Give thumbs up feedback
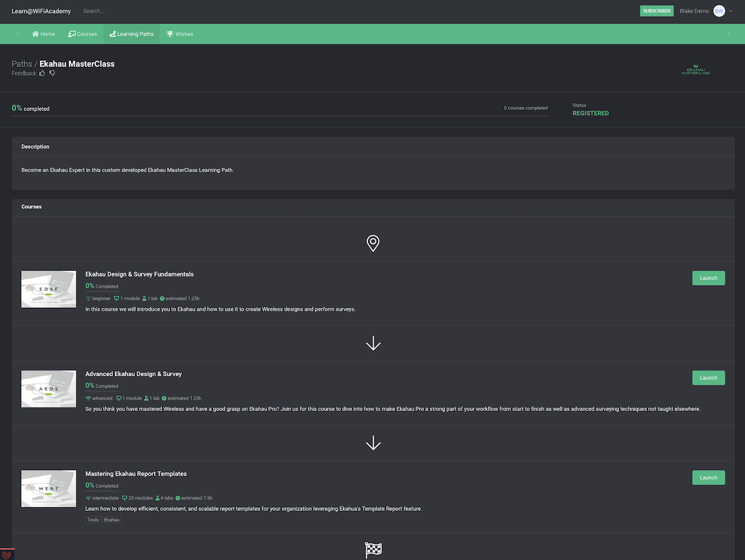Screen dimensions: 745x560 [x=42, y=73]
